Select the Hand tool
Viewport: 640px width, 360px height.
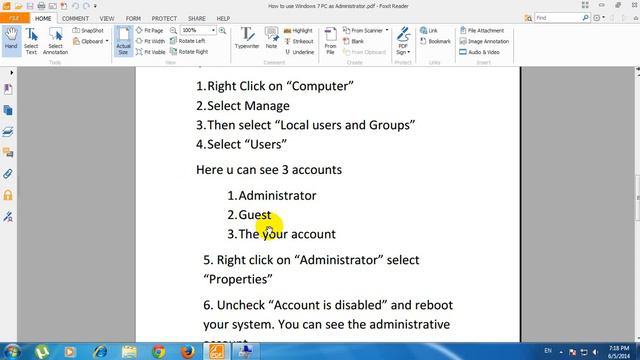click(11, 41)
